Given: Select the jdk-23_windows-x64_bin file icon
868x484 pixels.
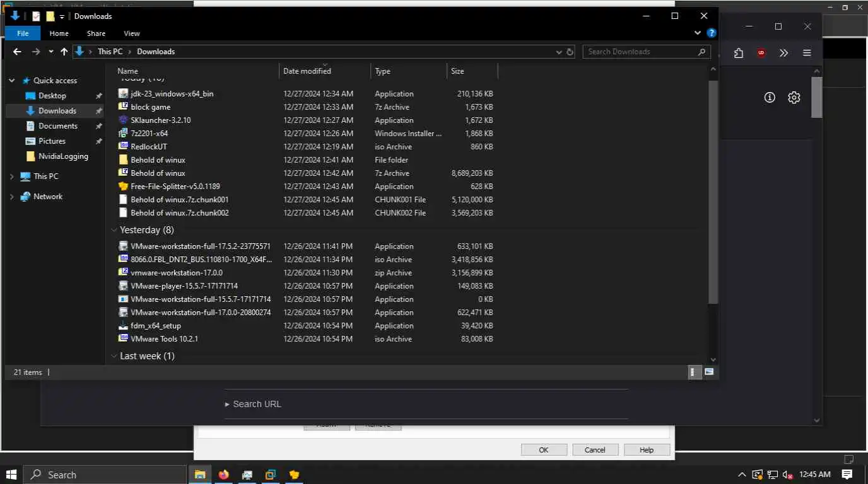Looking at the screenshot, I should tap(124, 93).
